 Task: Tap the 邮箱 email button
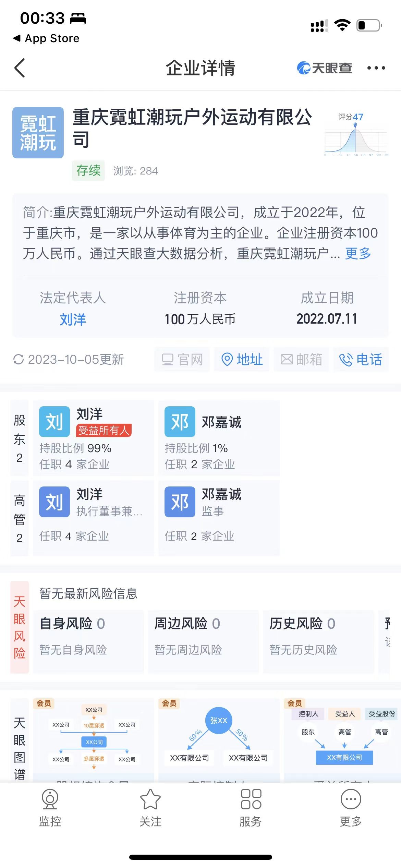point(301,360)
